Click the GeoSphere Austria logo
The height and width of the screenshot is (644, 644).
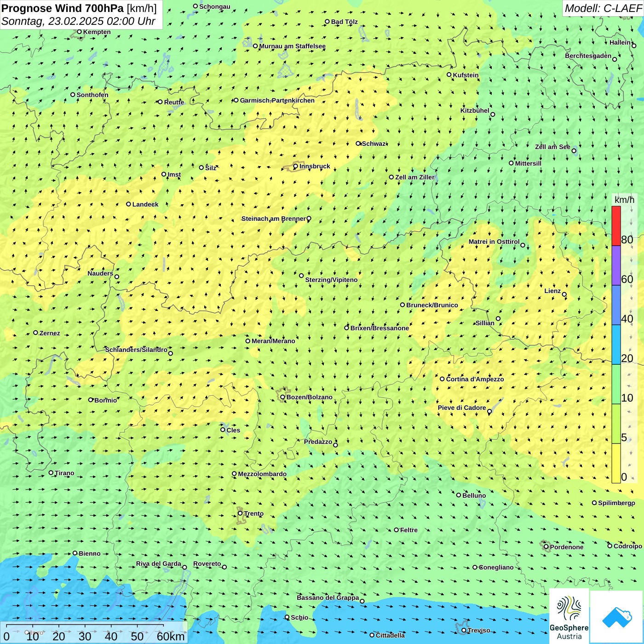point(569,616)
